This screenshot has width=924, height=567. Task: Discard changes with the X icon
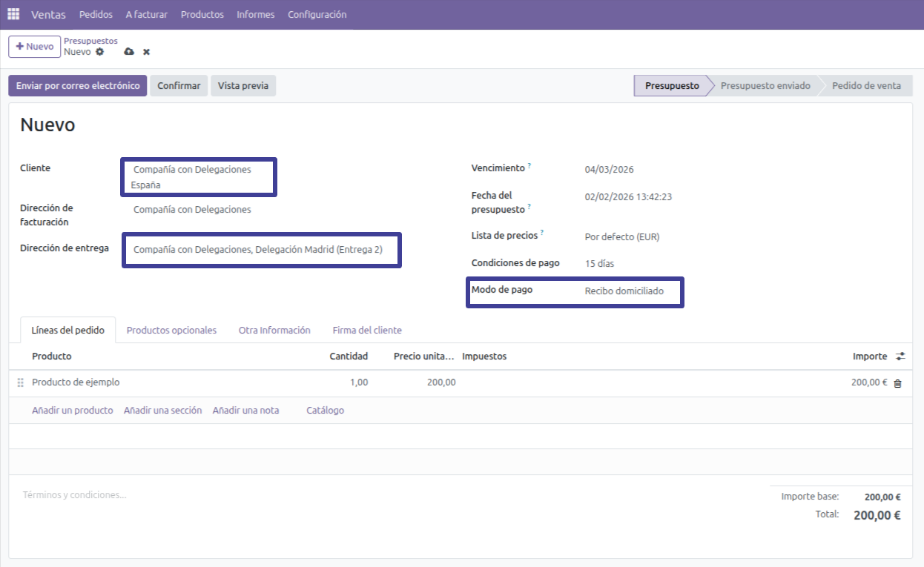(x=146, y=52)
